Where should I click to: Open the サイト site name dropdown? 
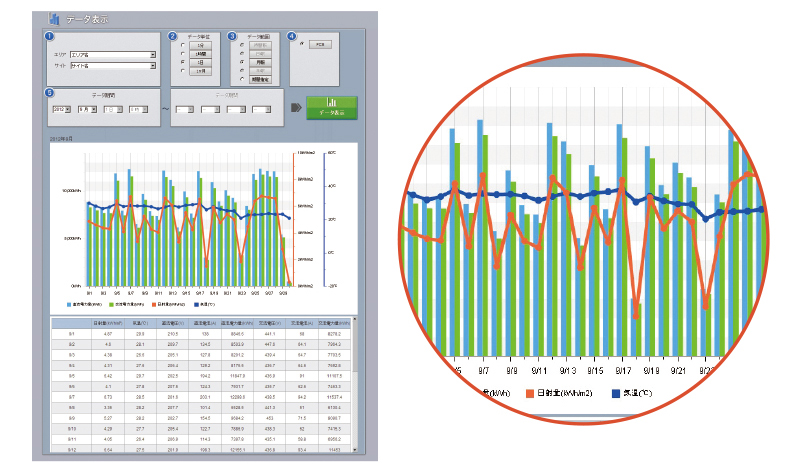[x=113, y=66]
